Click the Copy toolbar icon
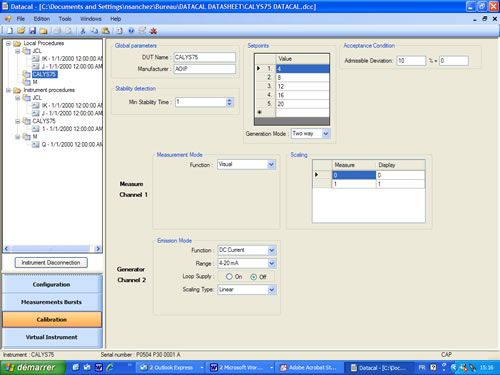 click(x=94, y=31)
